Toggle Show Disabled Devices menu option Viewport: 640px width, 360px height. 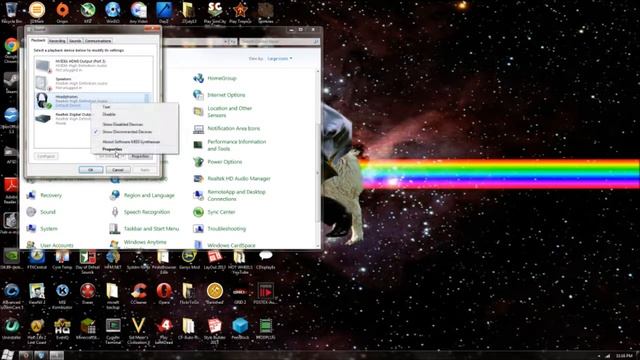click(x=122, y=124)
